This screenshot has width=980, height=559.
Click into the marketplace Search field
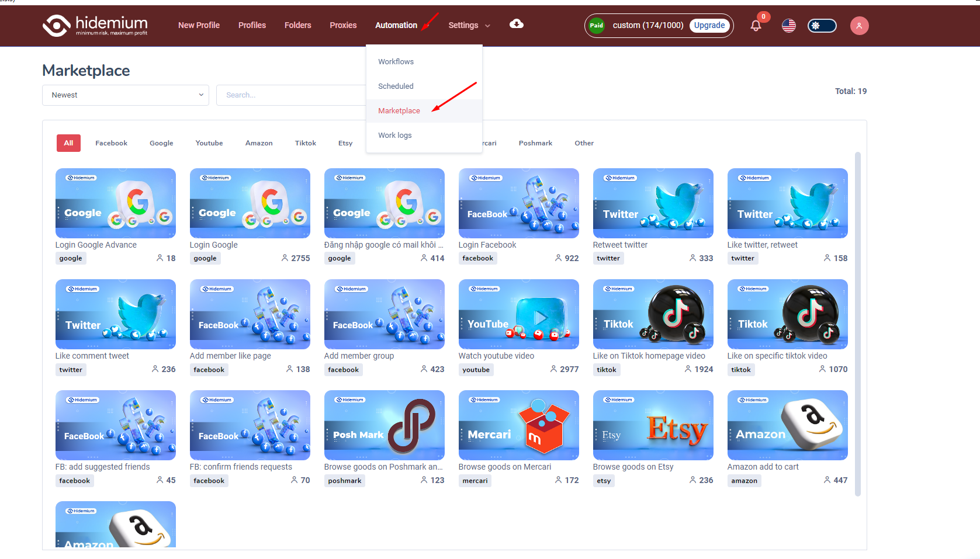pos(290,95)
